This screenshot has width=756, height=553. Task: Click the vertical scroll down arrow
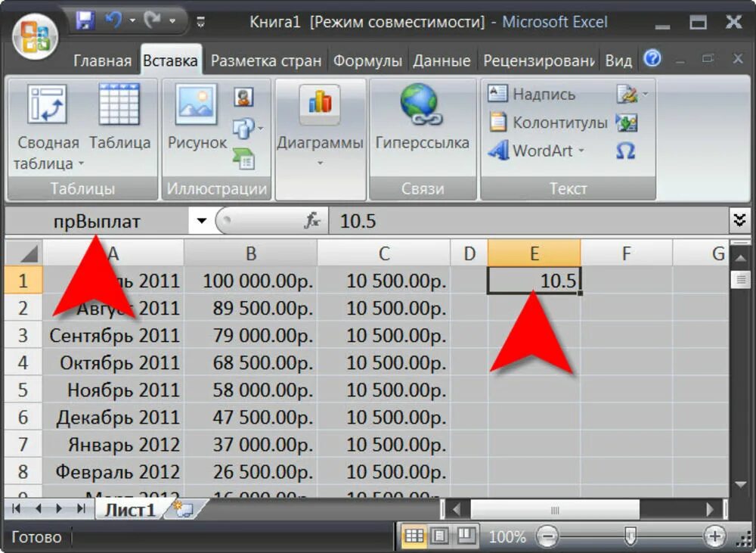tap(741, 484)
